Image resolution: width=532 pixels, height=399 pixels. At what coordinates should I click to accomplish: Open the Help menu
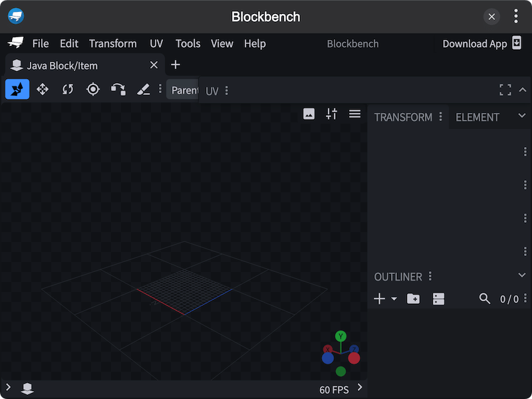[x=255, y=43]
